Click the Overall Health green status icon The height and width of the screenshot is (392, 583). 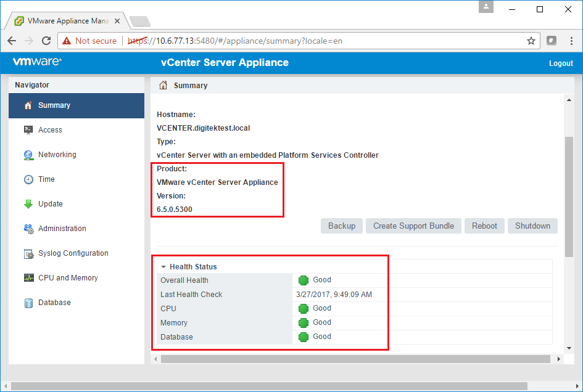(304, 280)
